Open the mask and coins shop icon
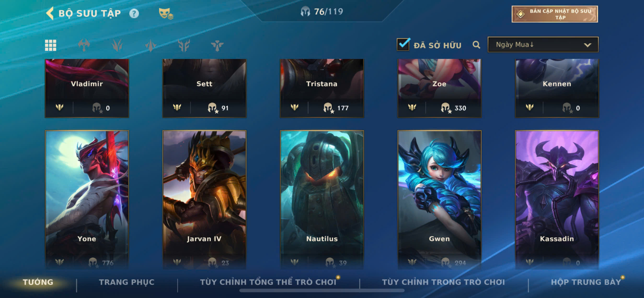This screenshot has width=644, height=298. (x=166, y=13)
